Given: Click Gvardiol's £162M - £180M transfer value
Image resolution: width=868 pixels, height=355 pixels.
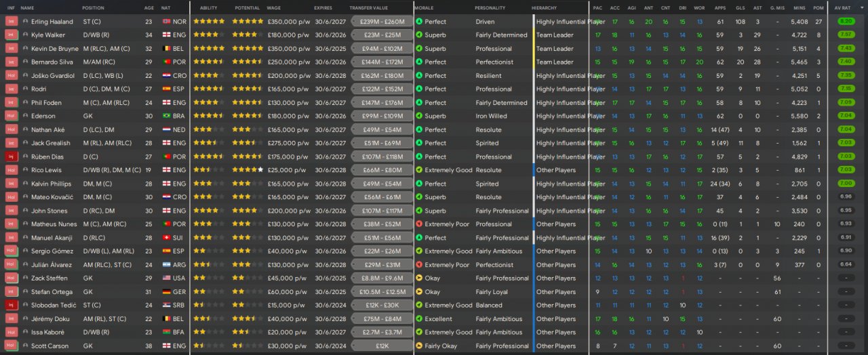Looking at the screenshot, I should [x=382, y=75].
